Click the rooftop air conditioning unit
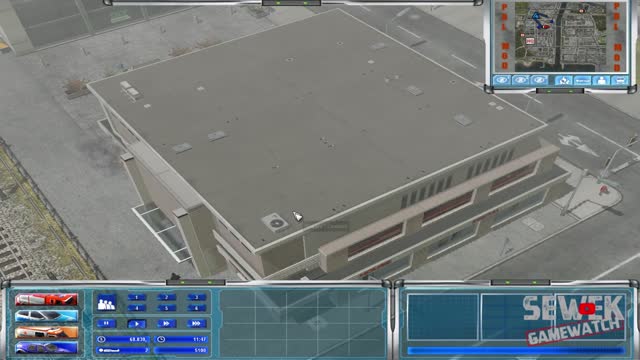This screenshot has width=640, height=360. [x=276, y=222]
